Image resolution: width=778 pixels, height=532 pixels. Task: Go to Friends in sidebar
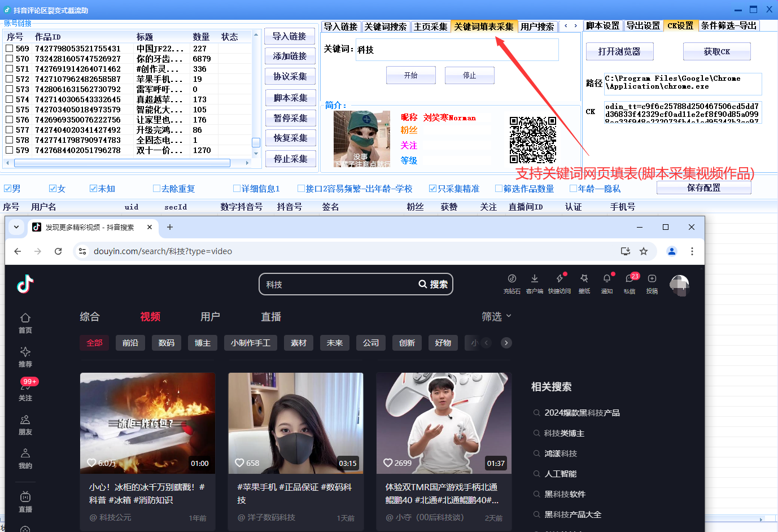(x=25, y=425)
